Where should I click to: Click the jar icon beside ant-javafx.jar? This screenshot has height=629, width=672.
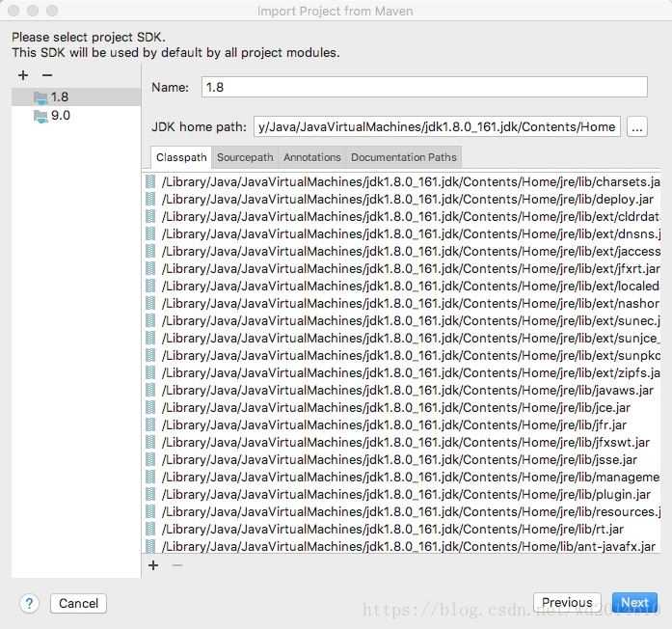click(150, 547)
